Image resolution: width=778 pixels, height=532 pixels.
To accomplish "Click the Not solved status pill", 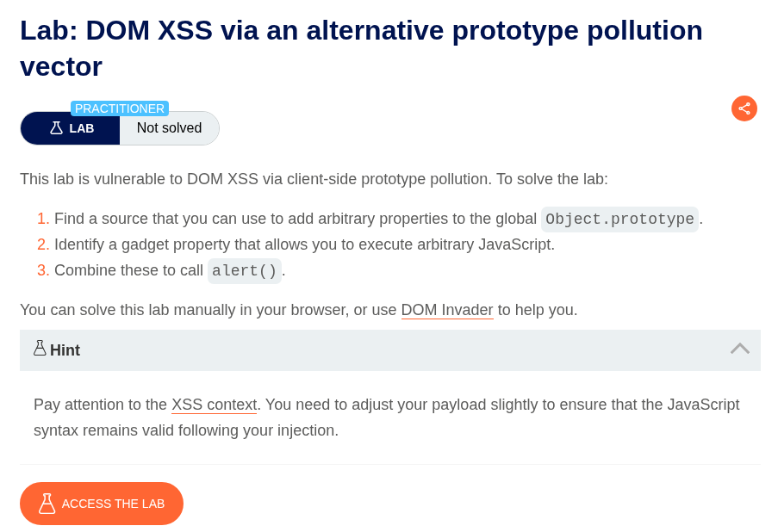I will point(169,128).
